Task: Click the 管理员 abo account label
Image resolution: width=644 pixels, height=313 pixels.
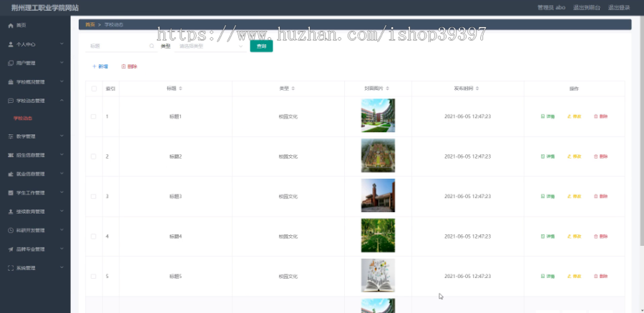Action: point(552,8)
